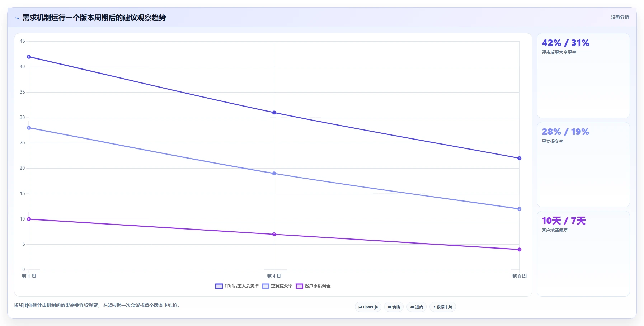
Task: Click the 10天 / 7天 metric value
Action: (x=564, y=221)
